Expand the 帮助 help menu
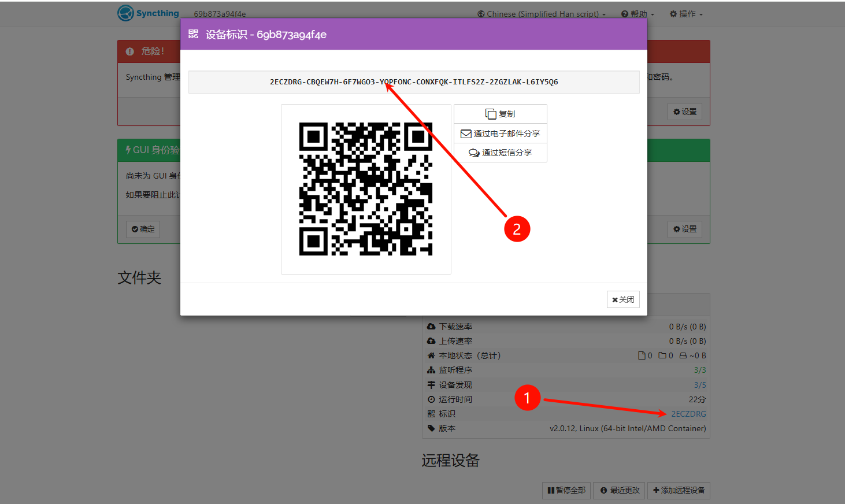845x504 pixels. pos(638,14)
